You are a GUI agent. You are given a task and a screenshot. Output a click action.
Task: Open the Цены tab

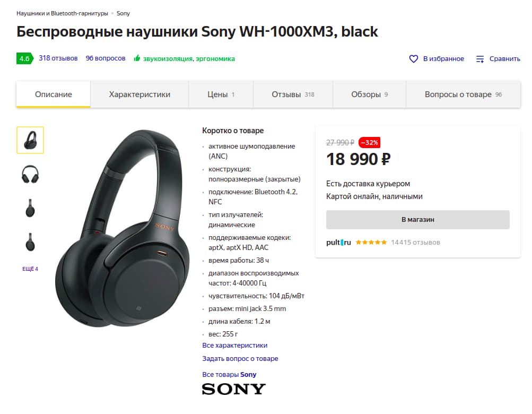coord(221,94)
